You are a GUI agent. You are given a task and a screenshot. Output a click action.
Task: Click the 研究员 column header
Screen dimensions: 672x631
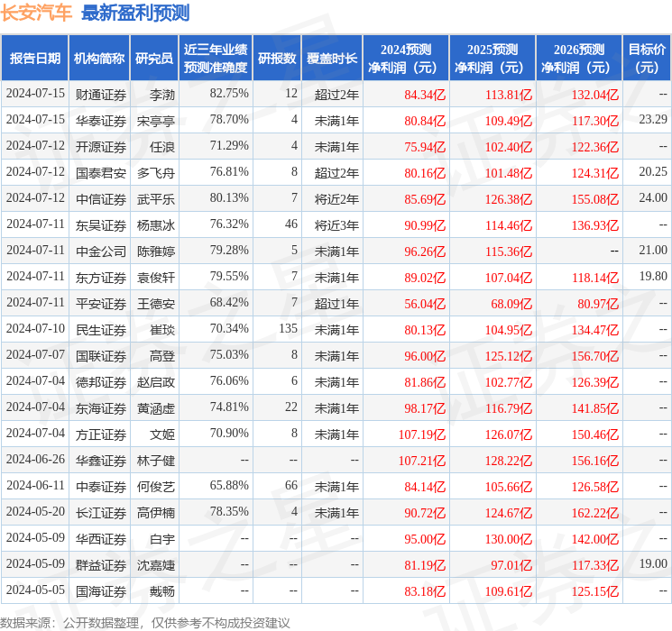click(154, 59)
